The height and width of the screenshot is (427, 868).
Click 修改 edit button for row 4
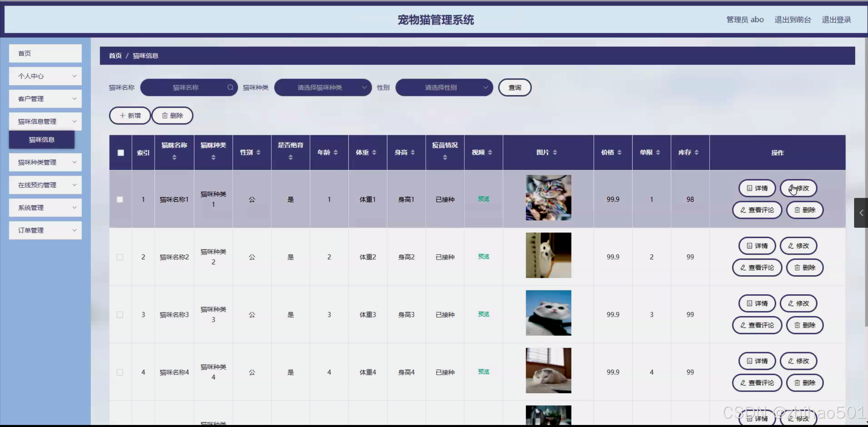(x=798, y=361)
